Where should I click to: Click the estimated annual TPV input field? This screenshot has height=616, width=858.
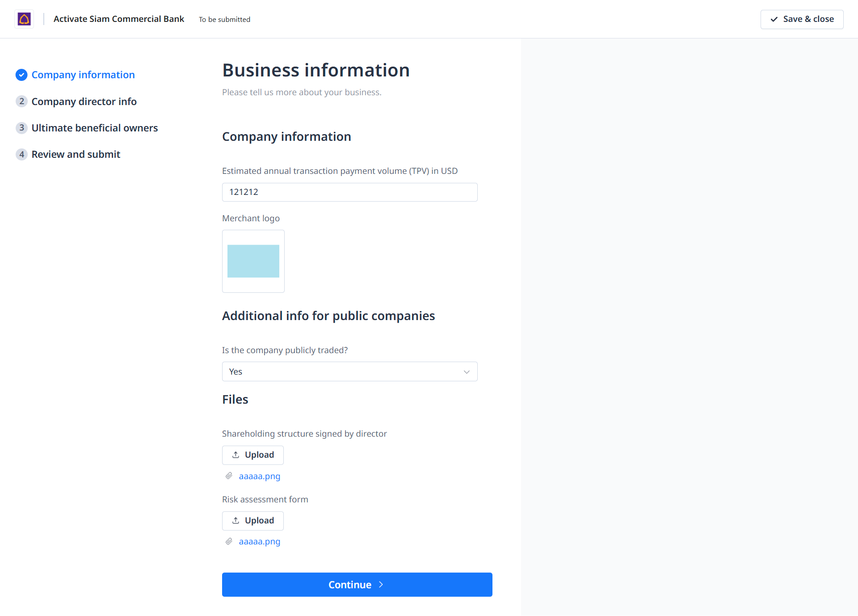click(349, 192)
